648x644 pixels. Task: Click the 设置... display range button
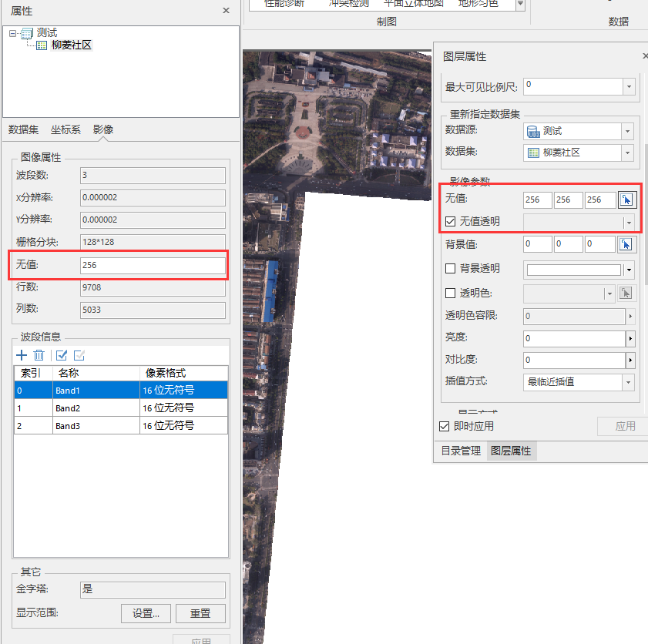coord(146,613)
